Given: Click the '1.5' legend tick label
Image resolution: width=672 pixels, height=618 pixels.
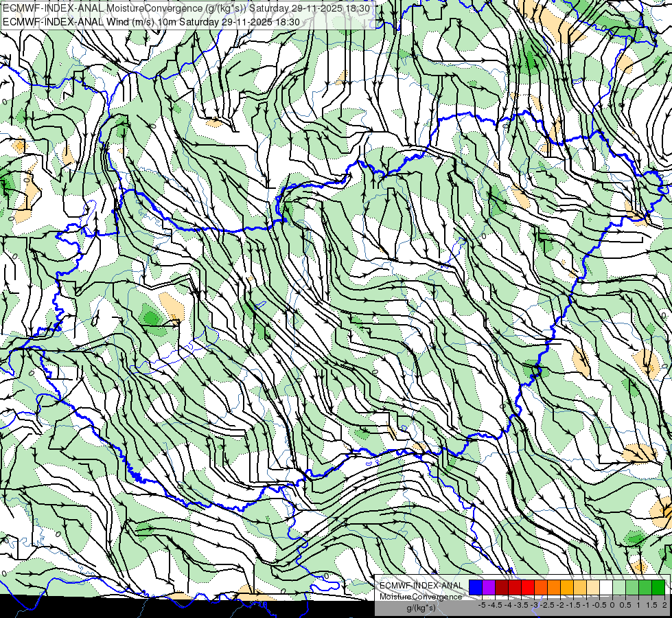Looking at the screenshot, I should 651,605.
